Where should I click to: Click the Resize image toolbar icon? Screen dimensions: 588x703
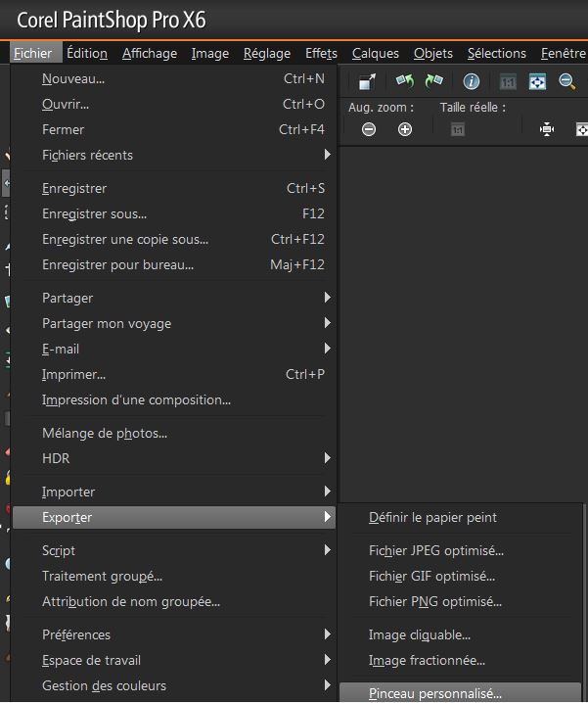click(x=367, y=82)
